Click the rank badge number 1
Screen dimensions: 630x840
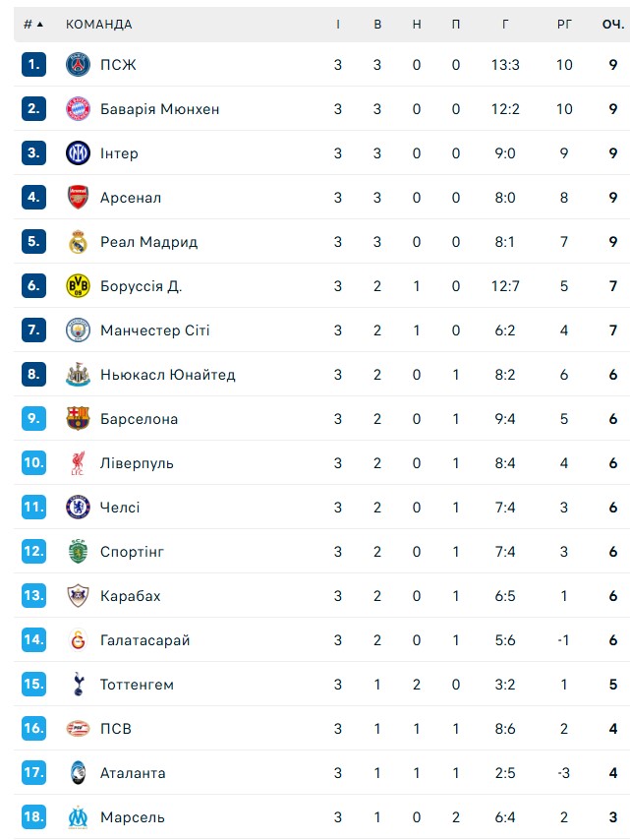33,65
